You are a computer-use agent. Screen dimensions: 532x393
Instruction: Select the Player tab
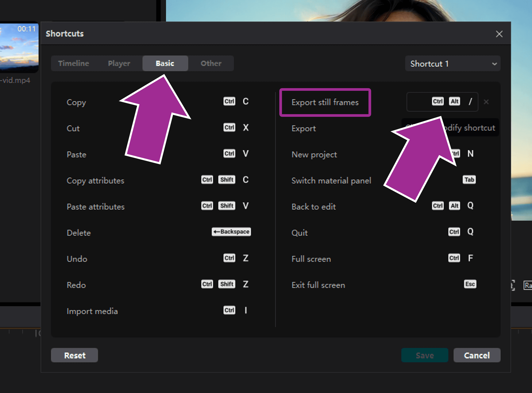[119, 63]
